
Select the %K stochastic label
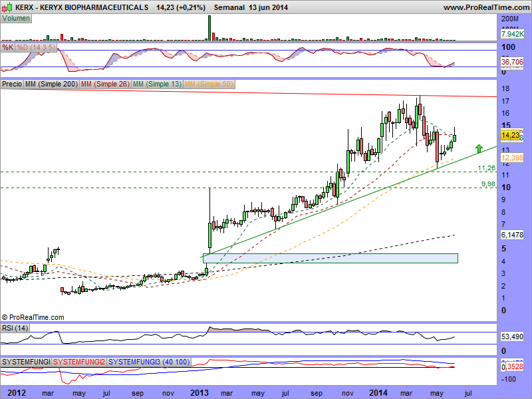click(x=8, y=47)
